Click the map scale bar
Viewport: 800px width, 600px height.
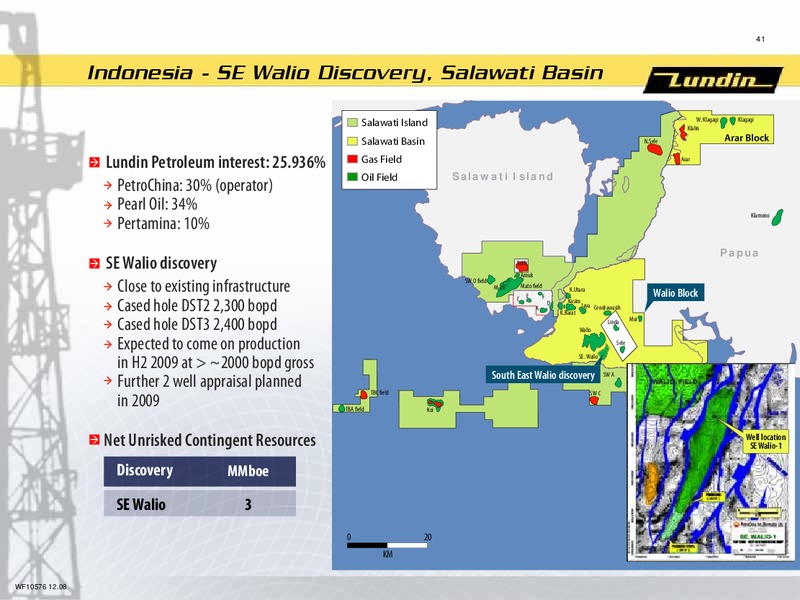tap(387, 545)
